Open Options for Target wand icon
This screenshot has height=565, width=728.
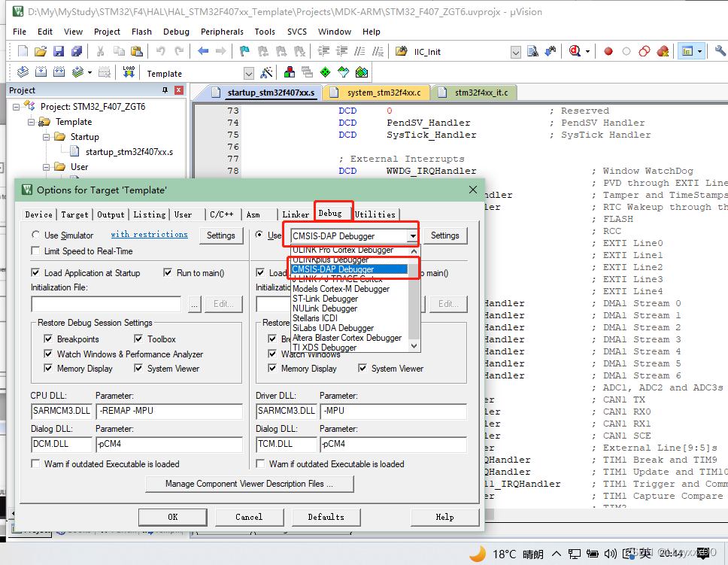[266, 72]
